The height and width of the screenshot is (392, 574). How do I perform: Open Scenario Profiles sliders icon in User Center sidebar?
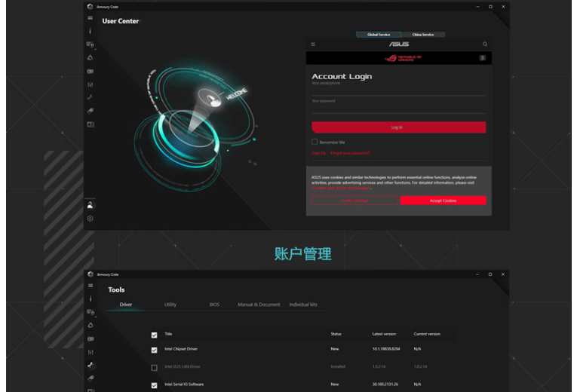coord(90,84)
